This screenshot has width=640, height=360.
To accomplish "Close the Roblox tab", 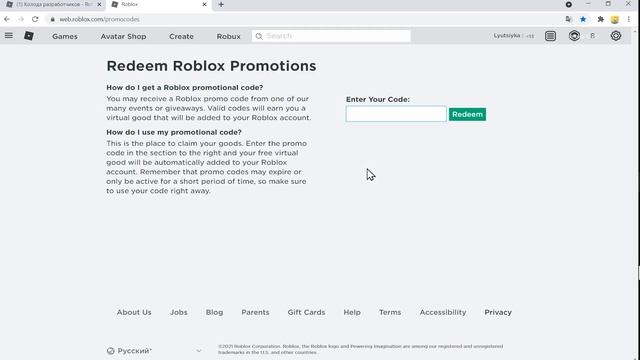I will [204, 4].
